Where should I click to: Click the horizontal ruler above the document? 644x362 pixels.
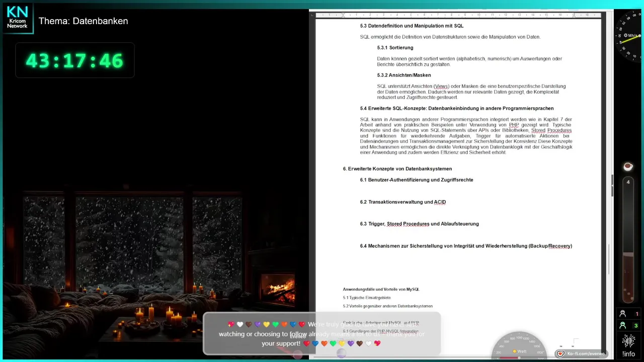click(458, 15)
